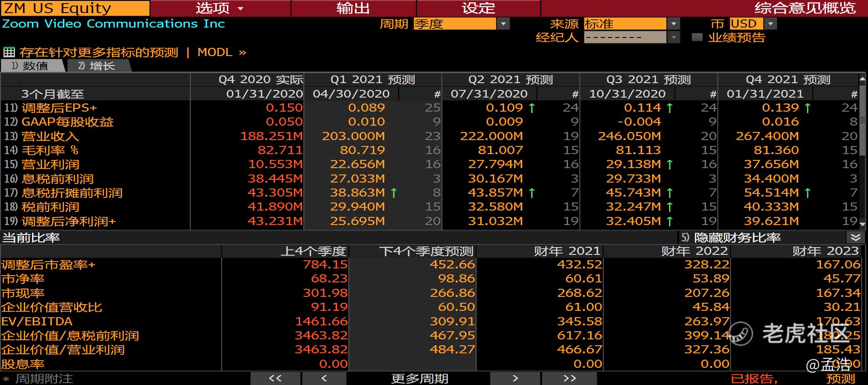Image resolution: width=868 pixels, height=385 pixels.
Task: Click the 股息率 ratio row
Action: pos(23,364)
